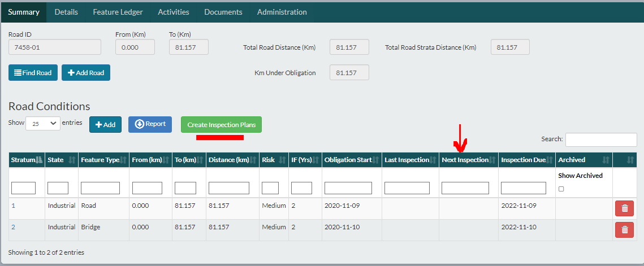Viewport: 644px width, 266px height.
Task: Sort by Last Inspection column arrows
Action: click(x=433, y=160)
